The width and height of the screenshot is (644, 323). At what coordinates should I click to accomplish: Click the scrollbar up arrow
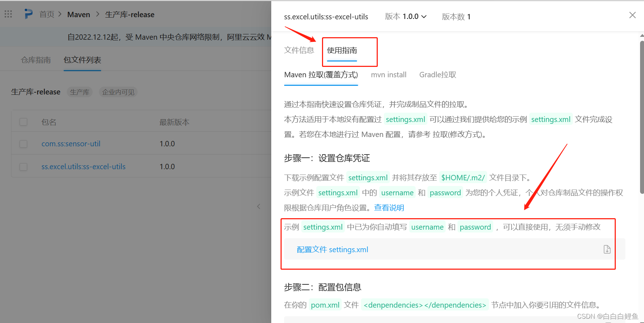tap(641, 36)
